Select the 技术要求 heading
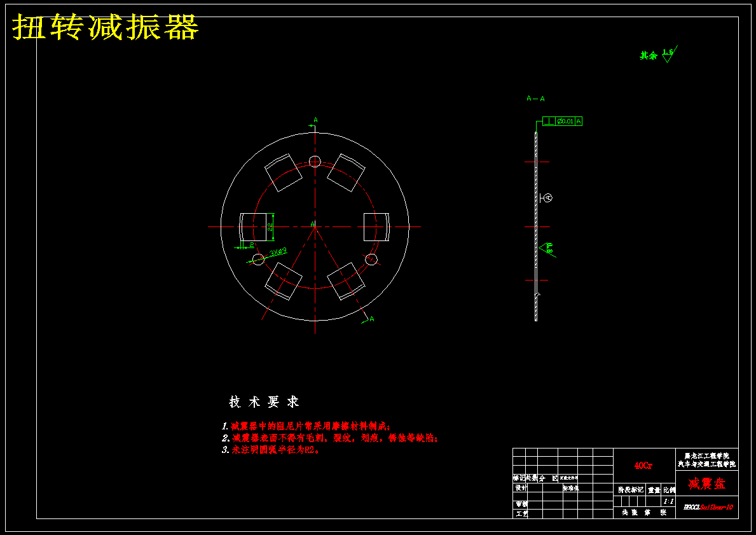This screenshot has width=756, height=535. 265,402
